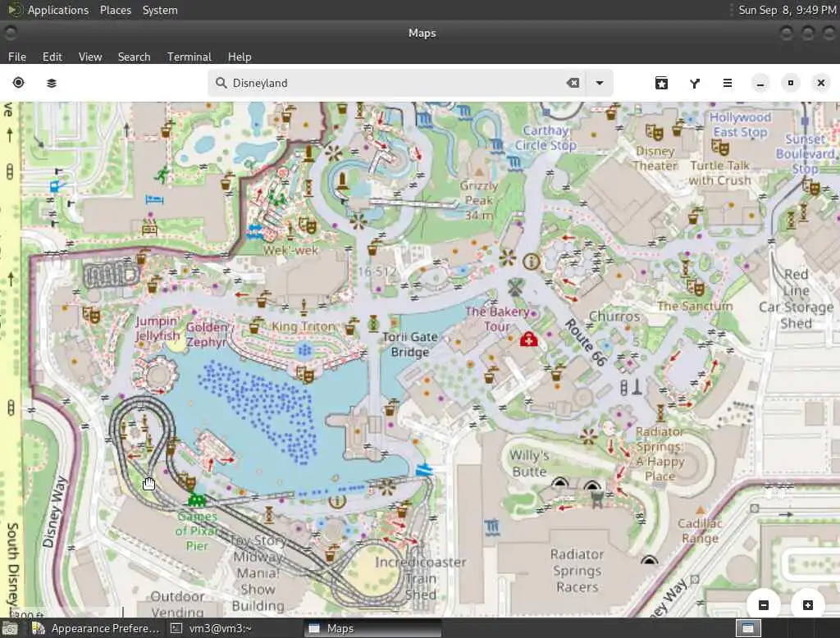840x638 pixels.
Task: Click the Wek'-wek label
Action: click(x=291, y=250)
